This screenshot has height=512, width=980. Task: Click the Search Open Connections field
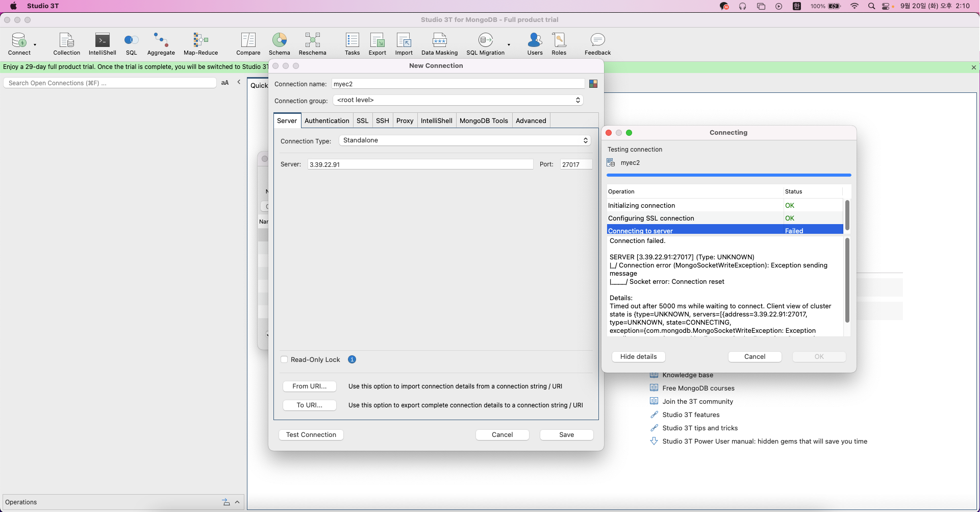110,83
